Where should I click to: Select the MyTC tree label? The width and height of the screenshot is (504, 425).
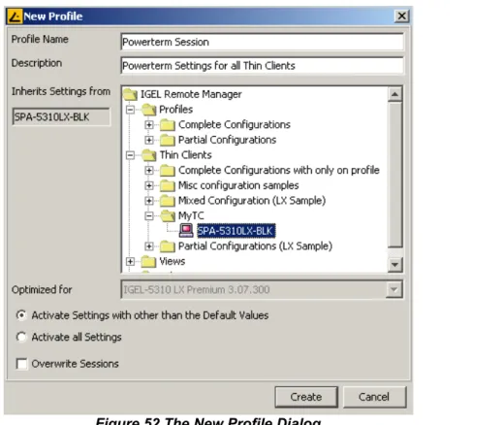pyautogui.click(x=191, y=216)
